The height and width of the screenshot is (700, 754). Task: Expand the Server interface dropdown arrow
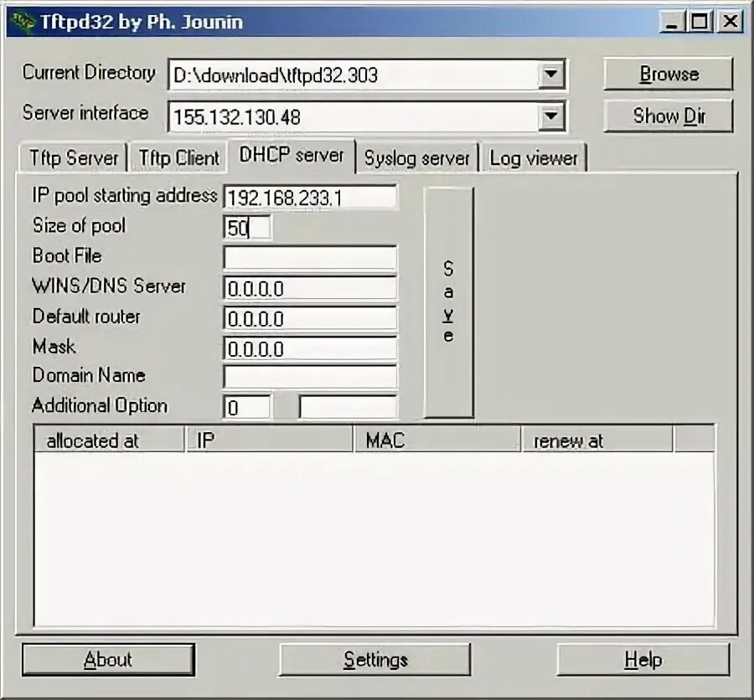(550, 116)
